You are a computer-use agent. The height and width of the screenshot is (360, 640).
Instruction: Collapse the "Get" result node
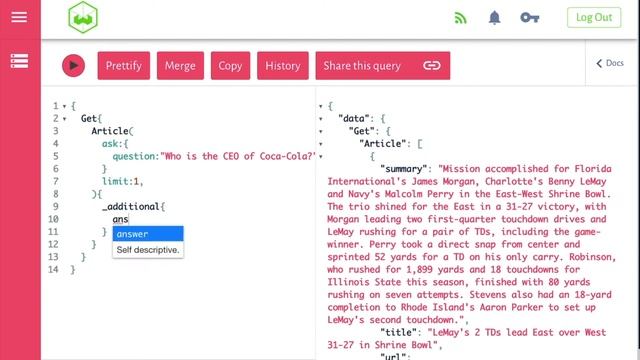pyautogui.click(x=321, y=131)
